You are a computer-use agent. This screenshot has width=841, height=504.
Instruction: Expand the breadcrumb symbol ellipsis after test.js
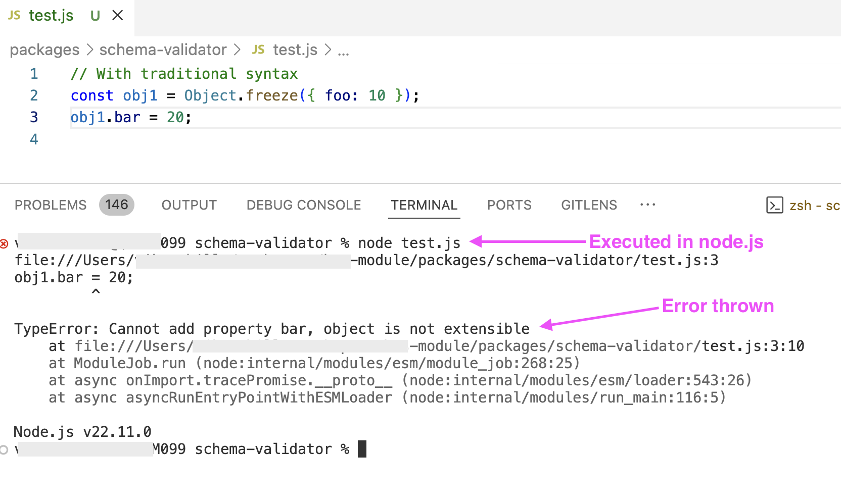343,51
